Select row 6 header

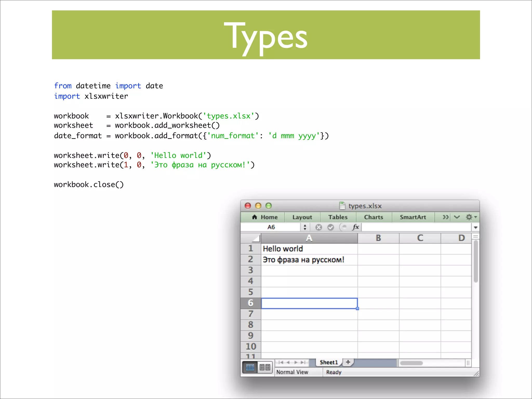(251, 303)
